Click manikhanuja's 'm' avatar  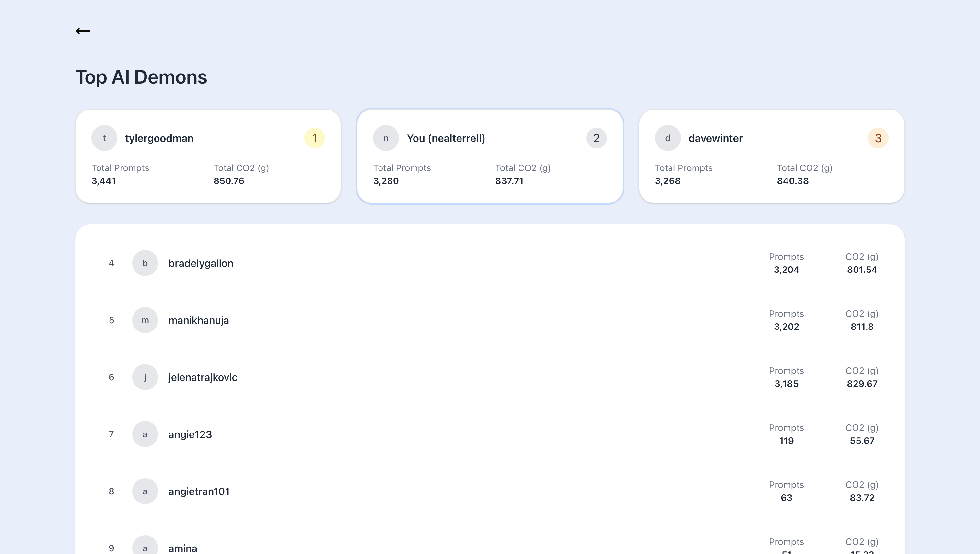coord(145,320)
